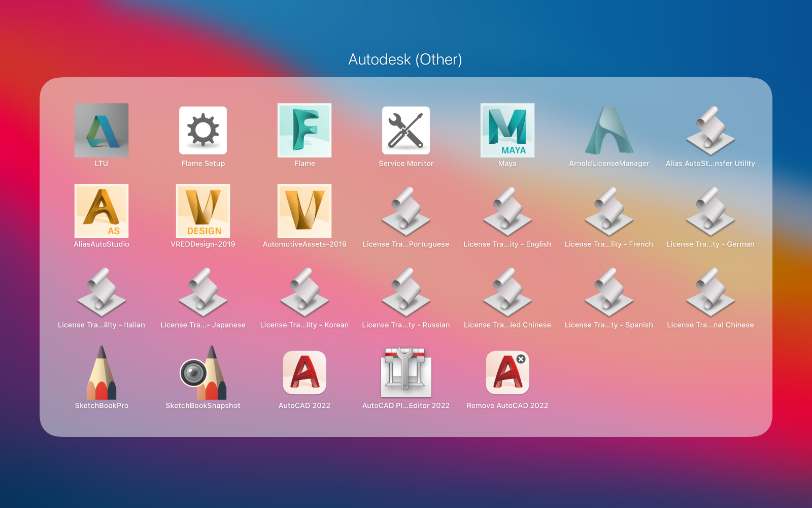Click the 'AutoCAD 2022' label text
The image size is (812, 508).
[304, 406]
